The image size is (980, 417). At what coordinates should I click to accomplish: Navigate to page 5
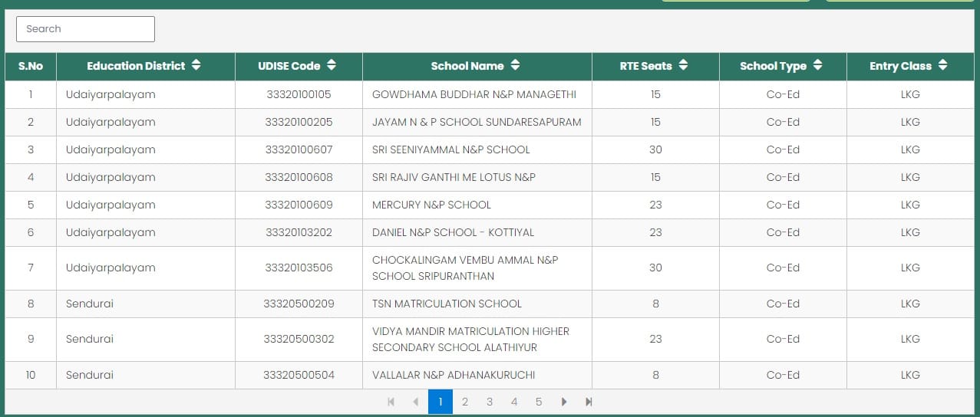pos(539,402)
